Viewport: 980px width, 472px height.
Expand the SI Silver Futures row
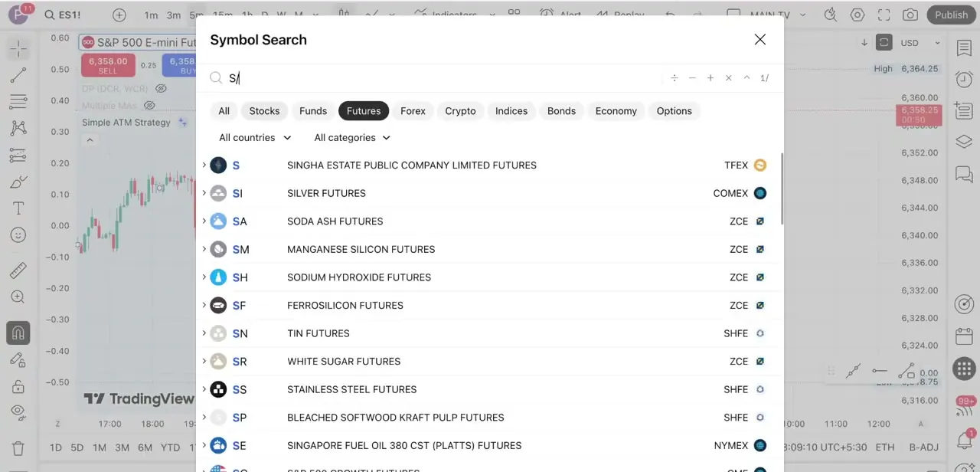point(204,193)
